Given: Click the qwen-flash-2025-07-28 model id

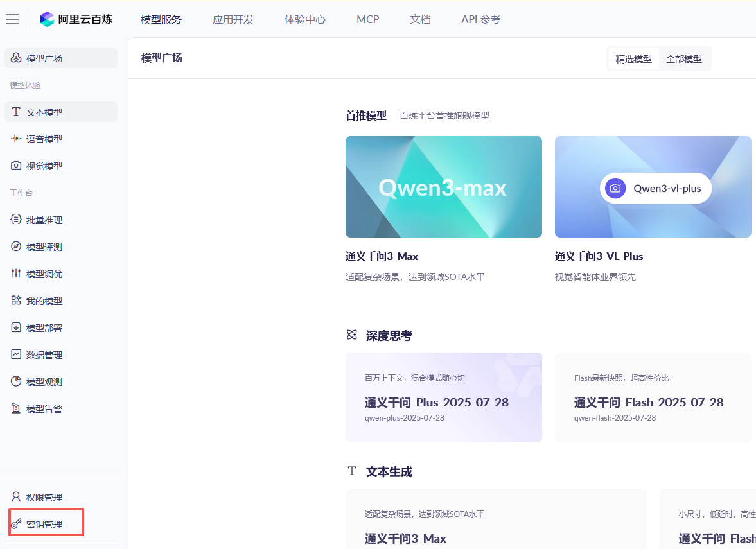Looking at the screenshot, I should point(615,418).
